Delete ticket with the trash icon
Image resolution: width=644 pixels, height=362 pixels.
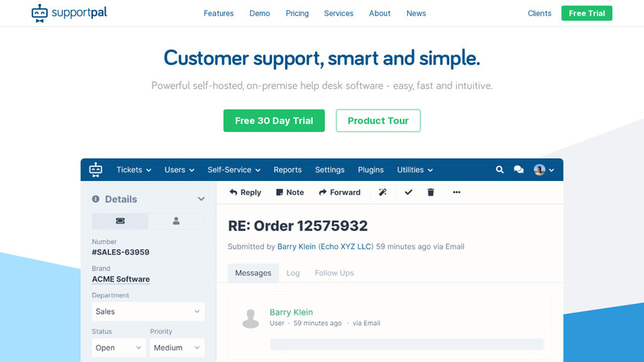pos(430,193)
